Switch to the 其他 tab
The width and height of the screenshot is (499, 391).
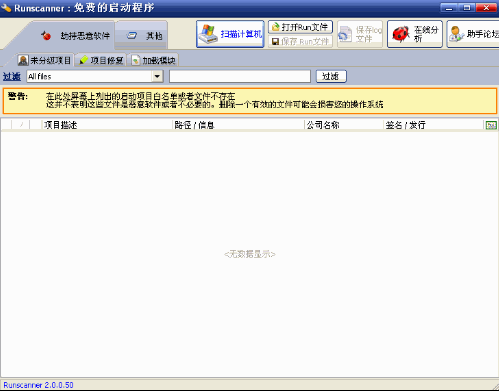coord(141,36)
